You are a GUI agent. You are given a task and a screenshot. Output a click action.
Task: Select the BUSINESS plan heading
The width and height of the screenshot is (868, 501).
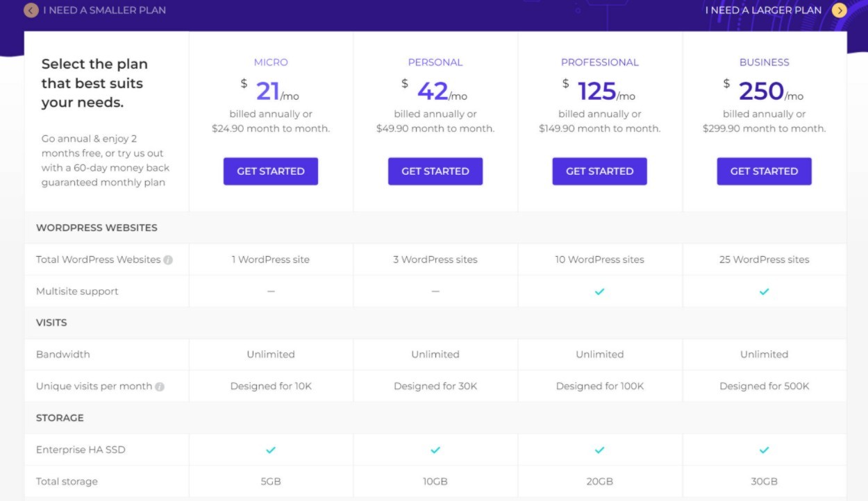[x=764, y=62]
